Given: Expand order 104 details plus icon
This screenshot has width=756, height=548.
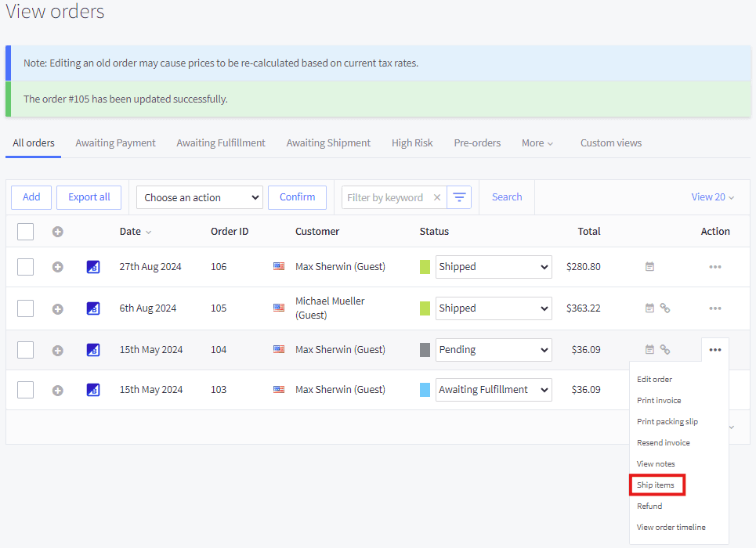Looking at the screenshot, I should (58, 351).
